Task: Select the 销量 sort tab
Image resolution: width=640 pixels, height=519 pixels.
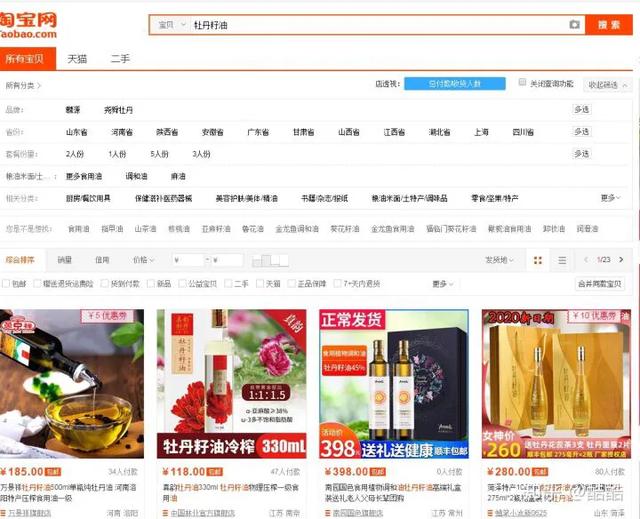Action: click(x=65, y=260)
